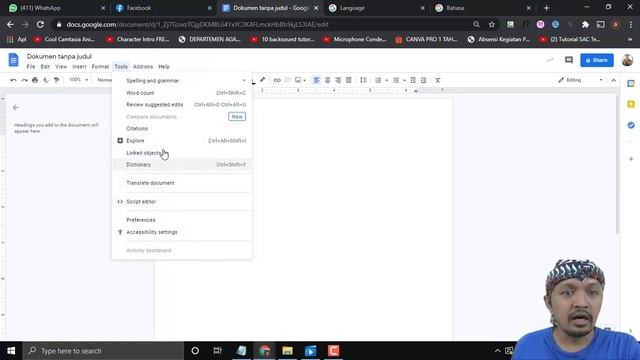Viewport: 640px width, 360px height.
Task: Click the numbered list icon
Action: coord(378,80)
